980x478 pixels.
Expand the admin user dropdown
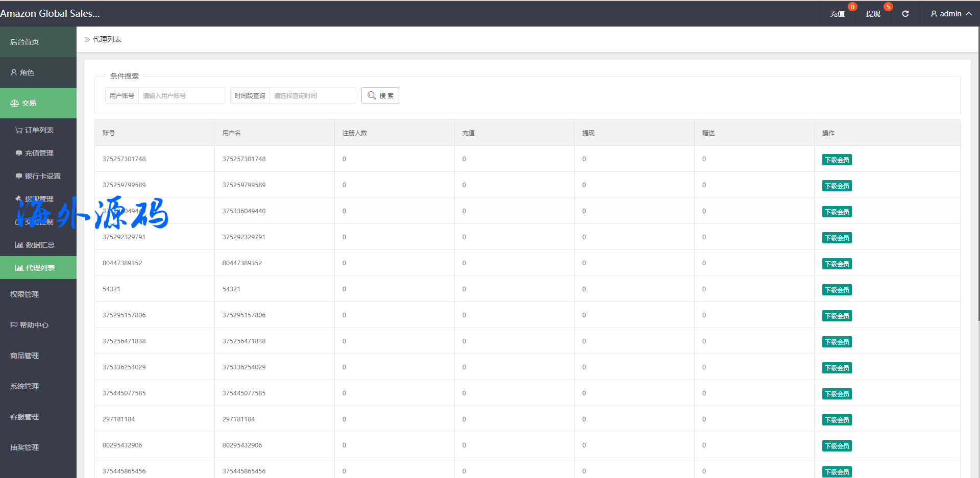pos(950,14)
